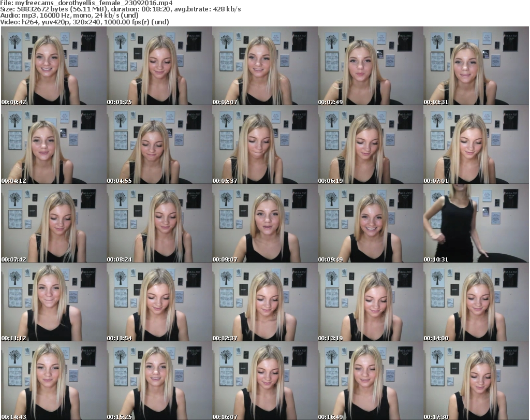Open the thumbnail timestamped 00:08:24
The image size is (530, 420).
(x=159, y=224)
